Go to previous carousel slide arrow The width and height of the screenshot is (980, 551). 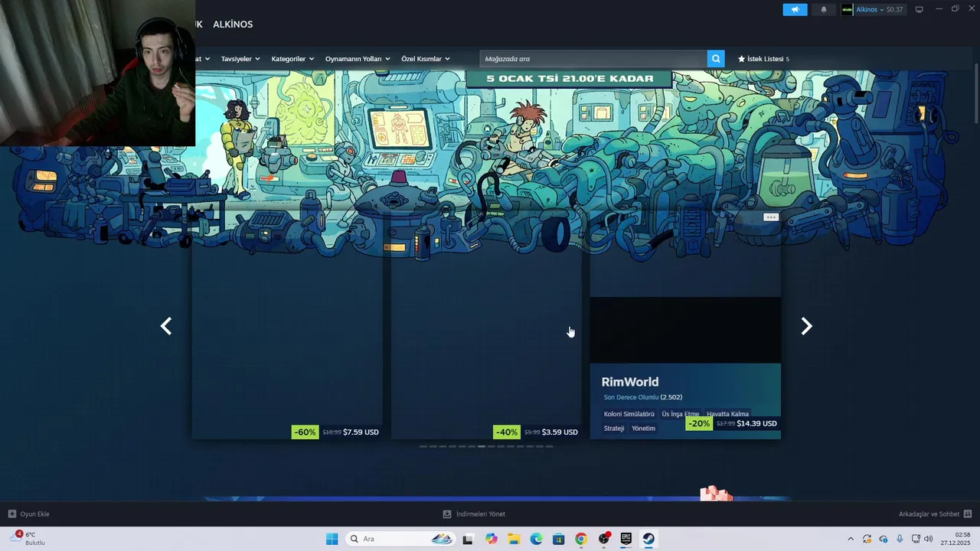pos(166,326)
